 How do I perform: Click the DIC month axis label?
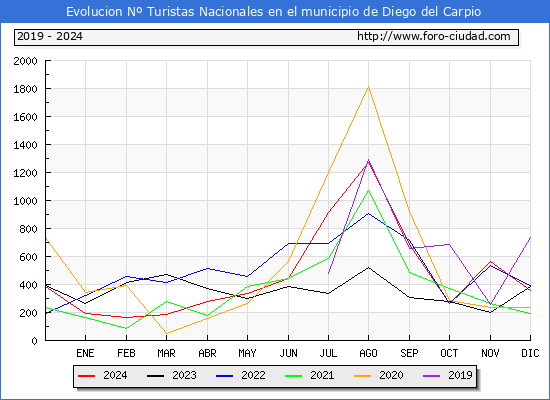tap(530, 353)
